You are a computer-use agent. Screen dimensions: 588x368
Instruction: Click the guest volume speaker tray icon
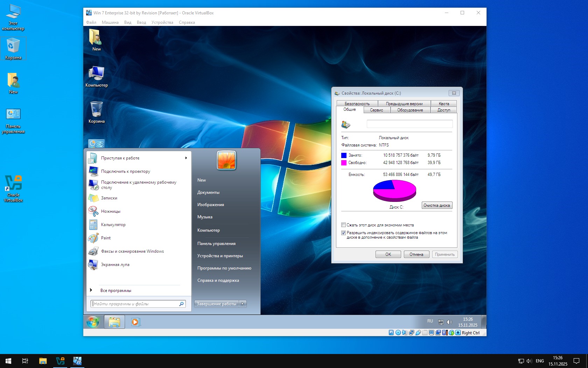[x=449, y=322]
